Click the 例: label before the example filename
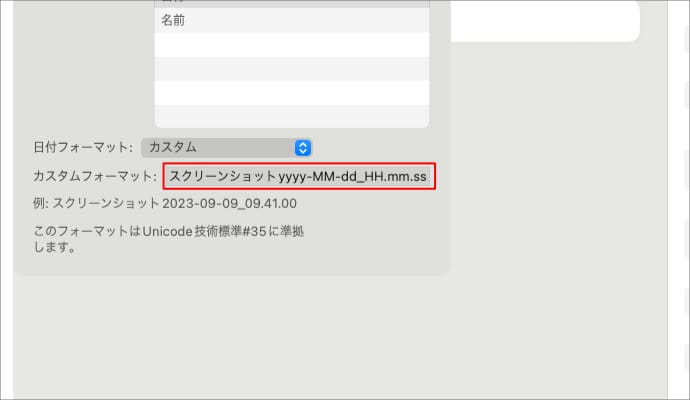Screen dimensions: 690x400 pos(41,204)
